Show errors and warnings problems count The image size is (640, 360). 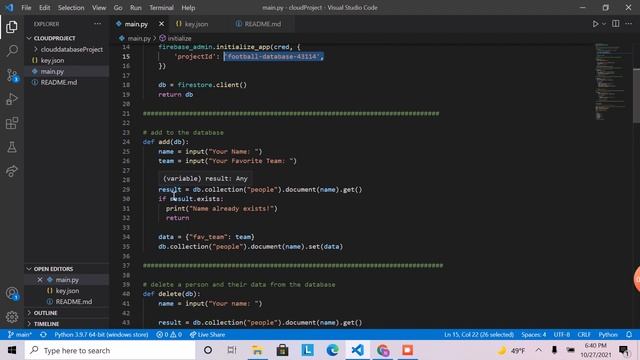169,335
